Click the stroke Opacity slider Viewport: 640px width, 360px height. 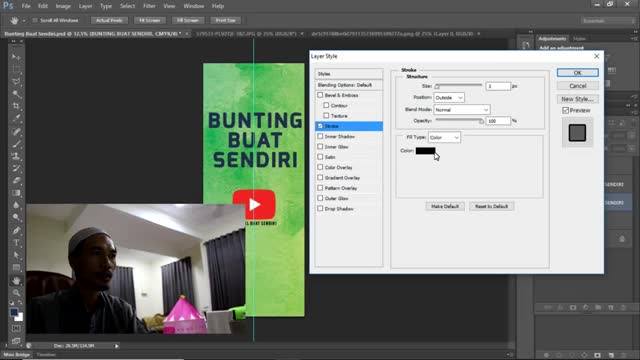pyautogui.click(x=460, y=121)
